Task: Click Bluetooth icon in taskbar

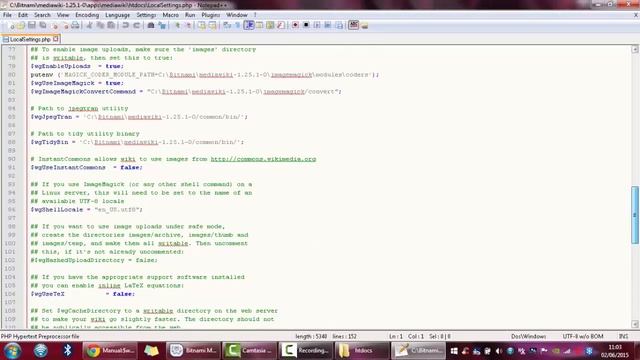Action: pos(67,350)
